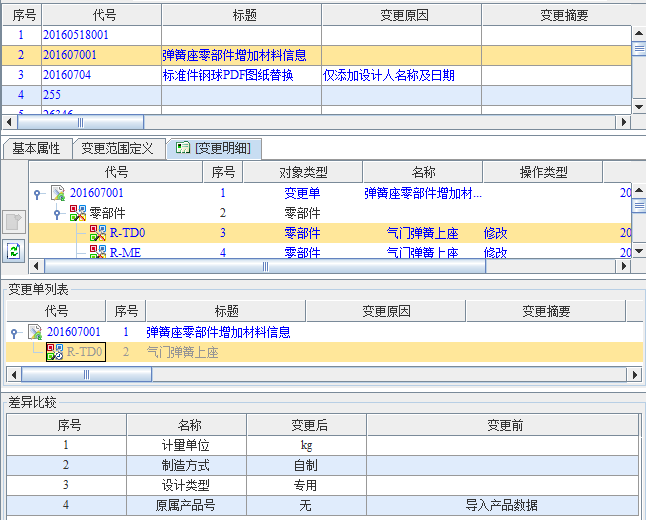Click the green refresh icon beside detail table
Viewport: 646px width, 520px height.
pyautogui.click(x=14, y=251)
